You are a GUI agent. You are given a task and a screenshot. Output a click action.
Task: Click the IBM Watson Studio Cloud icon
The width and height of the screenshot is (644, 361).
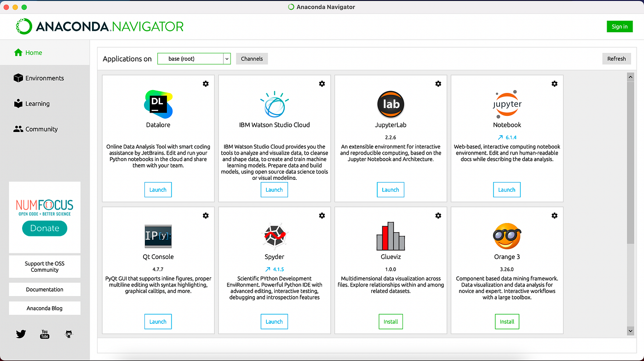[x=274, y=104]
